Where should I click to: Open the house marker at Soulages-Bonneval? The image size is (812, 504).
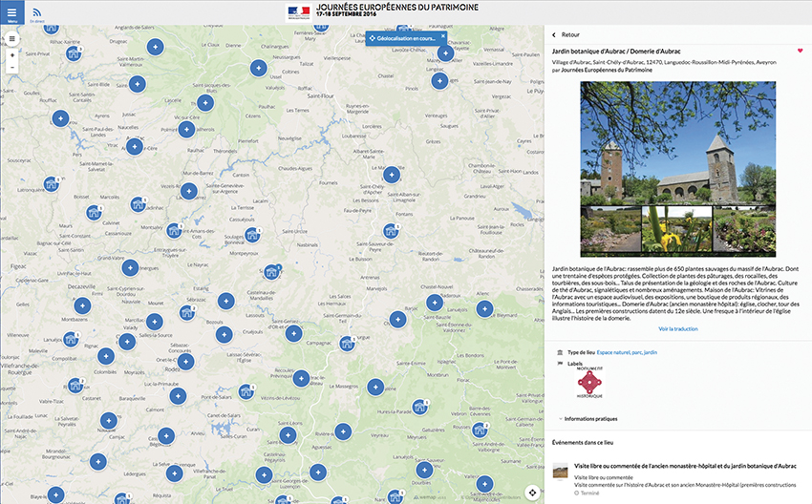[252, 235]
